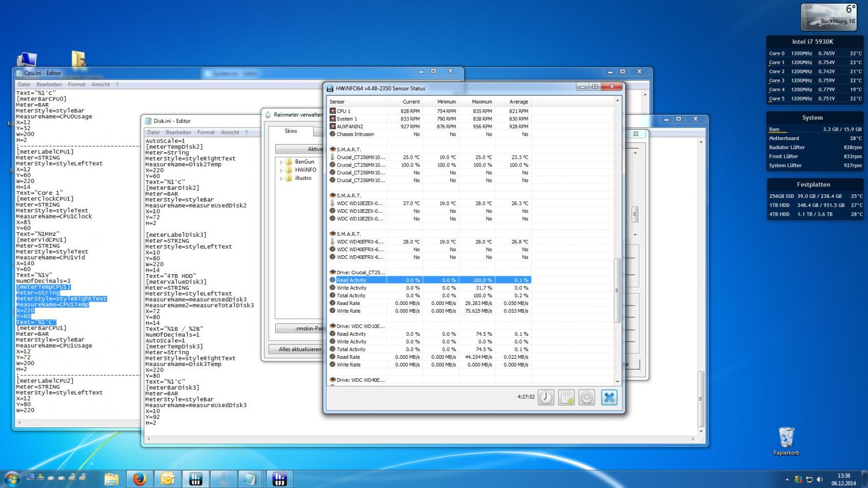Image resolution: width=868 pixels, height=488 pixels.
Task: Click the HWiNFO title bar
Action: [x=451, y=88]
